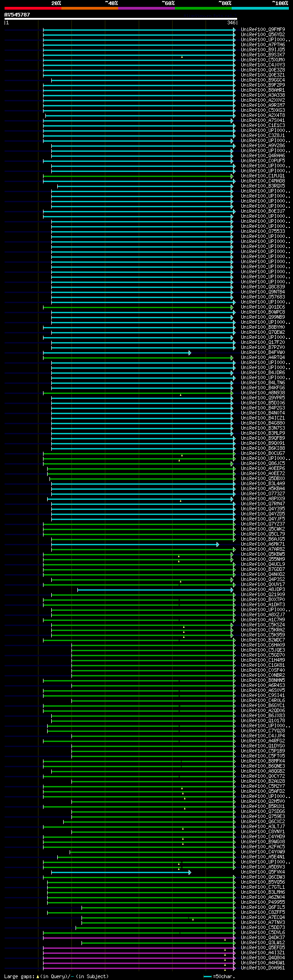
Task: Select UniRef100_Q0E3Z1 entry
Action: click(263, 75)
